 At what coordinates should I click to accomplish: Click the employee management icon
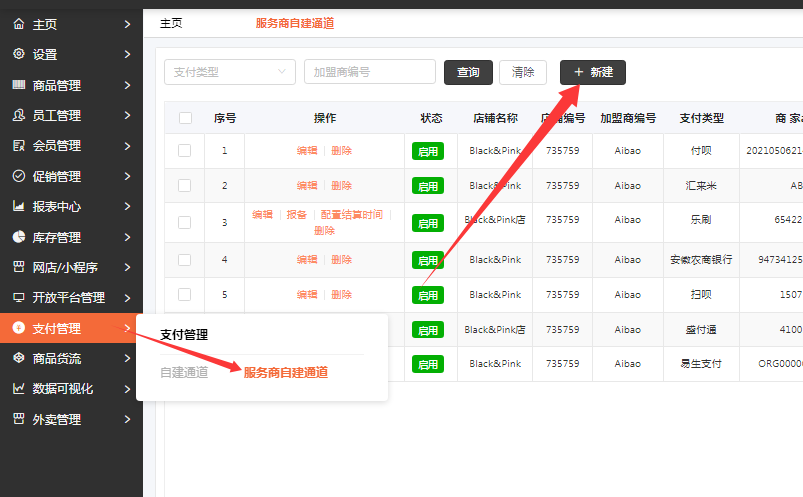[x=18, y=115]
